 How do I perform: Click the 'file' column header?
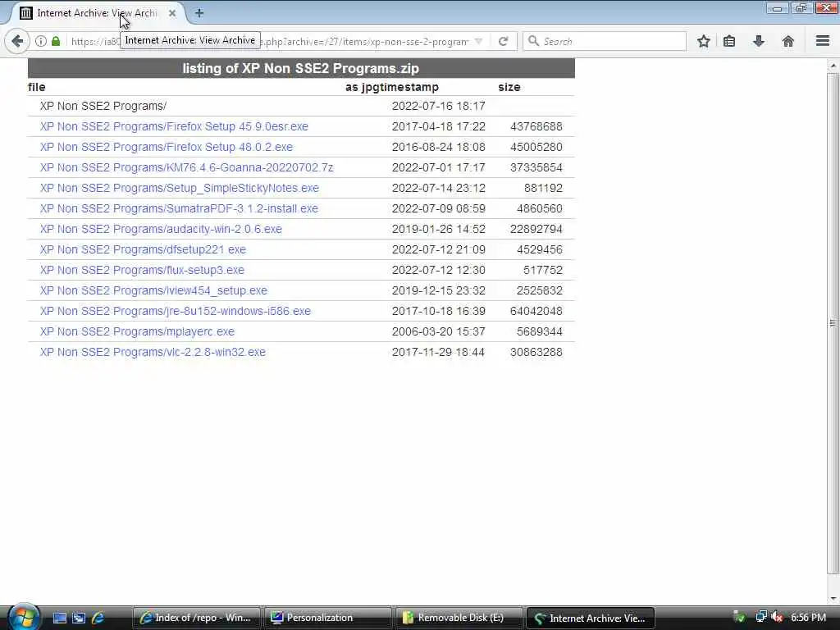tap(36, 87)
